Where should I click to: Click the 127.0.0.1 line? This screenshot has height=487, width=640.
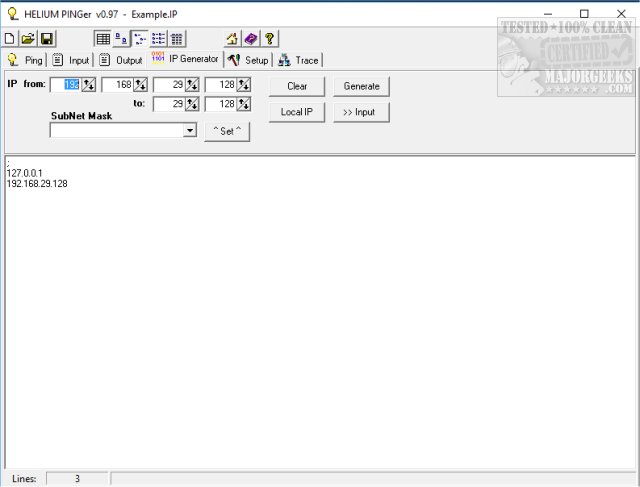(24, 173)
